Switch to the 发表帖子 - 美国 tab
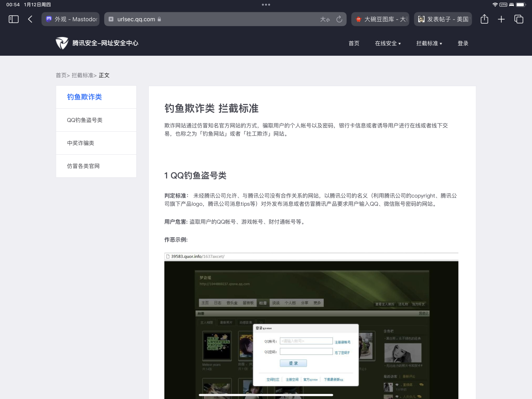 click(x=443, y=19)
